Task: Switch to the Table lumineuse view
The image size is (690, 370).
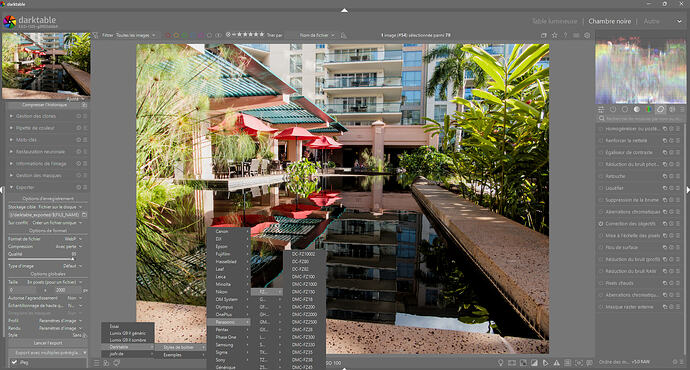Action: [554, 21]
